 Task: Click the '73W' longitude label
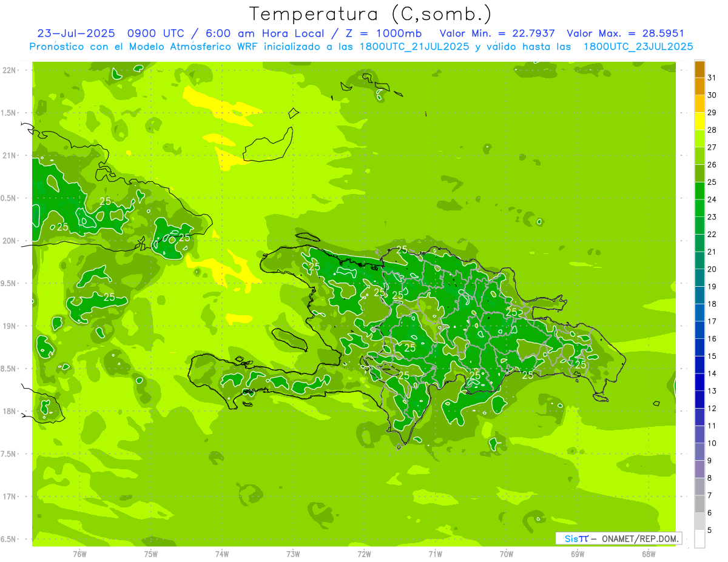point(293,554)
